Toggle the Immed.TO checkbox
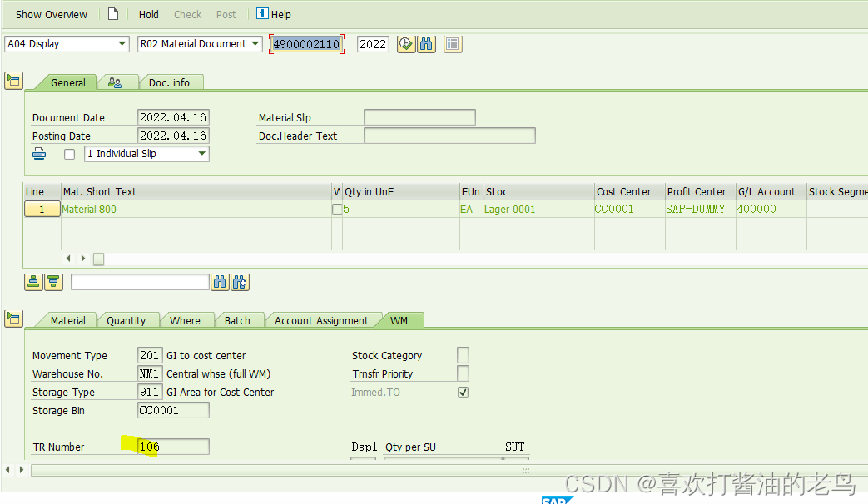 click(x=463, y=392)
